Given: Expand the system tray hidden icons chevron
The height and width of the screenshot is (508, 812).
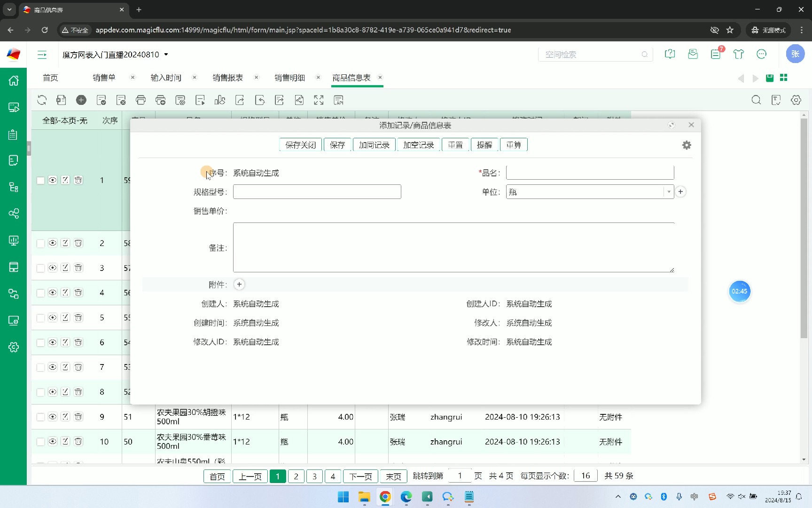Looking at the screenshot, I should click(x=618, y=497).
